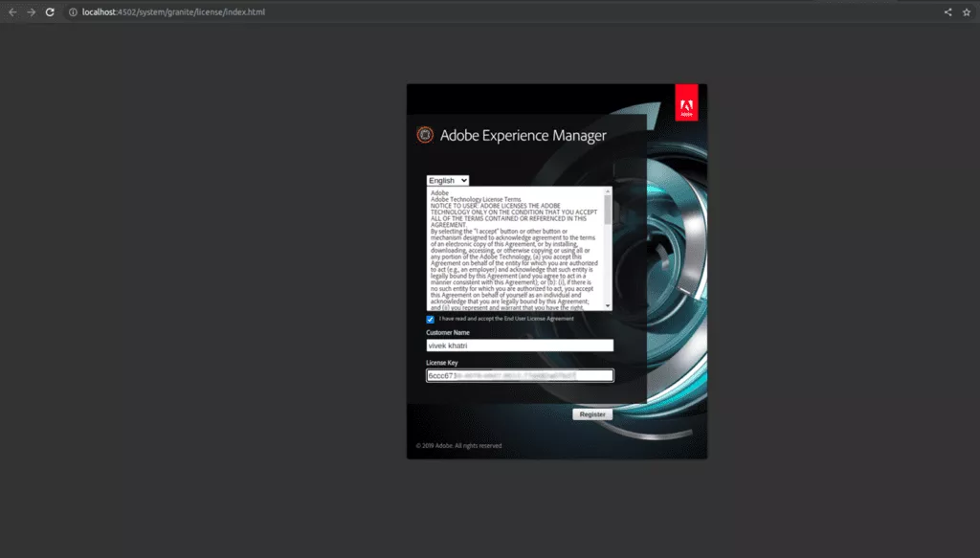Screen dimensions: 980x558
Task: Focus the Customer Name text field
Action: click(519, 346)
